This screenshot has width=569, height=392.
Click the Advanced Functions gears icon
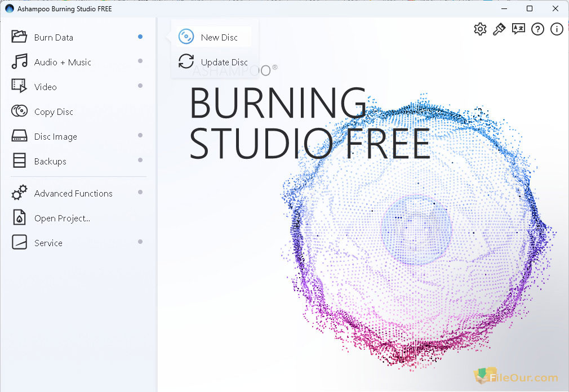pyautogui.click(x=19, y=193)
